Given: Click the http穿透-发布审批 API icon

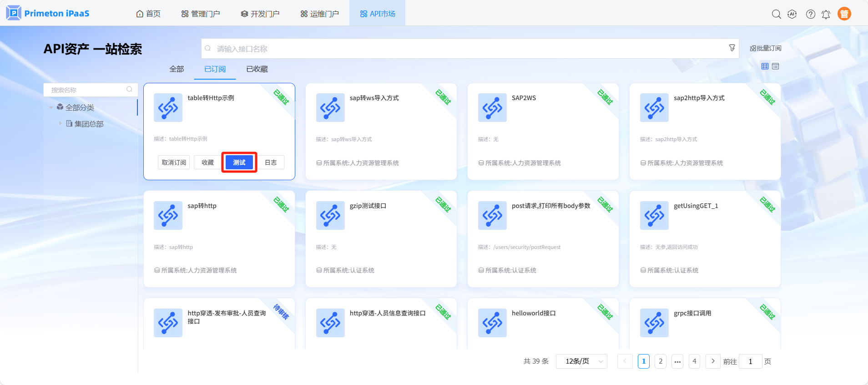Looking at the screenshot, I should click(x=168, y=323).
